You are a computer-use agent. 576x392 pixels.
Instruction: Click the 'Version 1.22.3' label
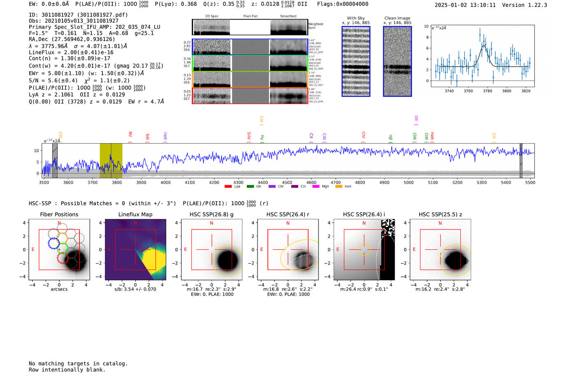tap(525, 5)
